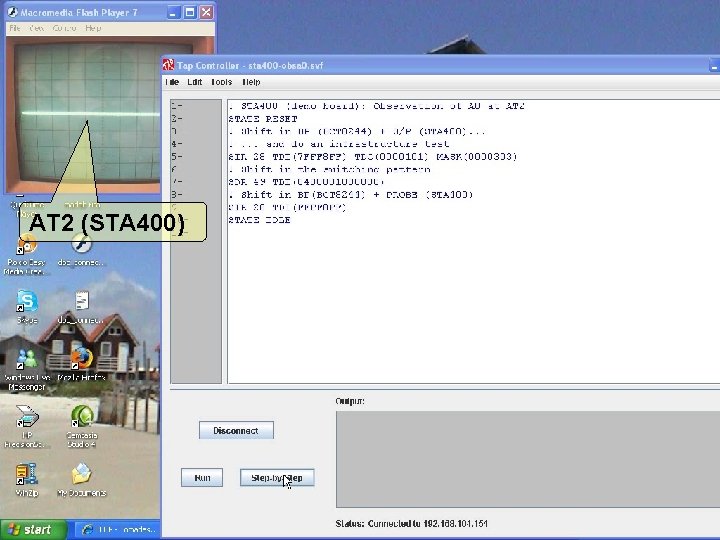
Task: Open View menu in Flash Player window
Action: coord(37,28)
